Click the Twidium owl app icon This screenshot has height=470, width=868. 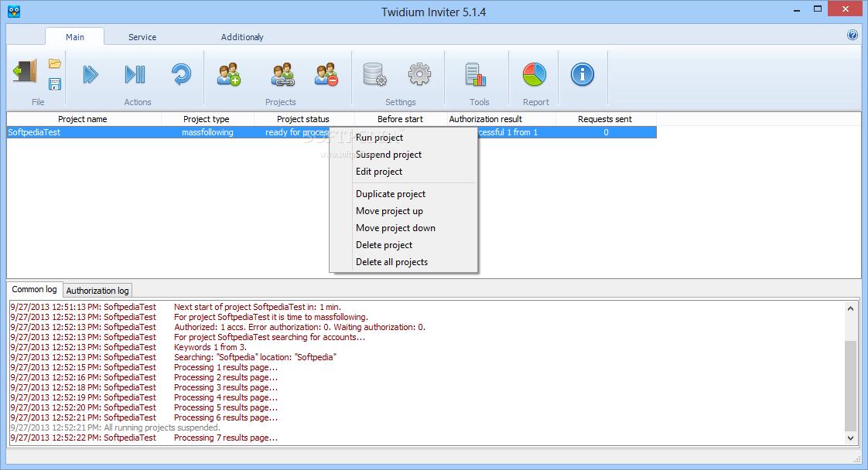point(14,11)
